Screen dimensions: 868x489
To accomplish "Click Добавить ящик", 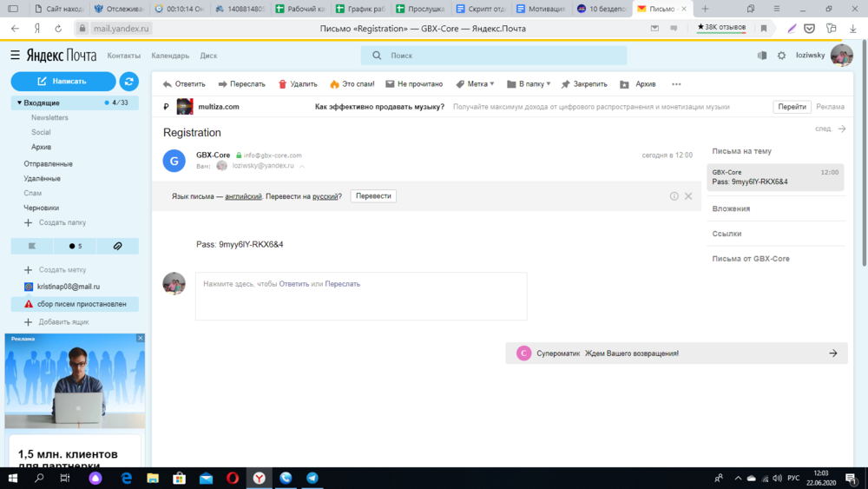I will click(x=56, y=321).
